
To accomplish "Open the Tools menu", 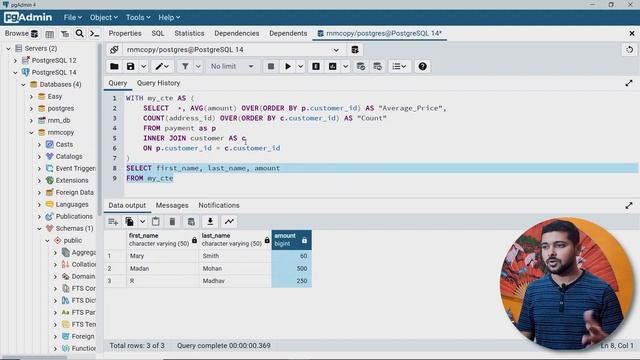I will click(138, 18).
